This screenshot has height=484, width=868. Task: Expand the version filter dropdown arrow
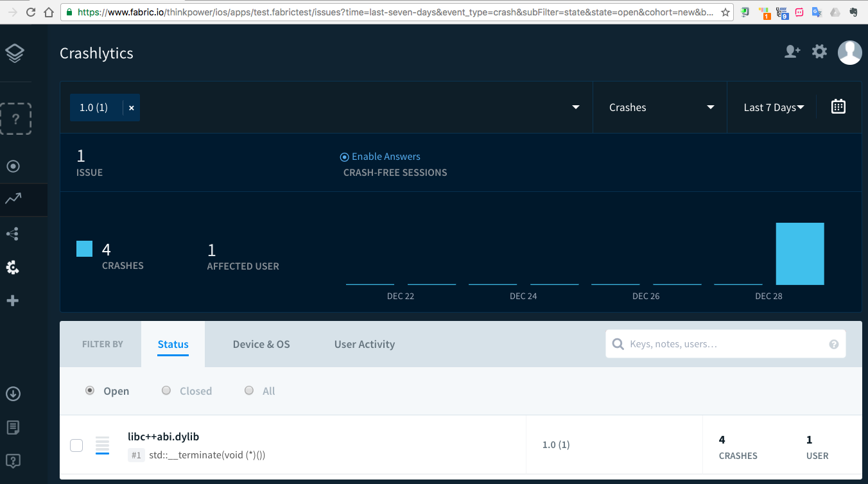point(575,108)
